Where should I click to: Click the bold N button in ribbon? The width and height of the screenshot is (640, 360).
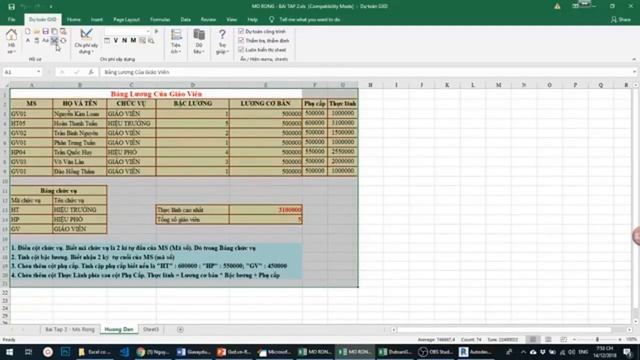click(124, 40)
